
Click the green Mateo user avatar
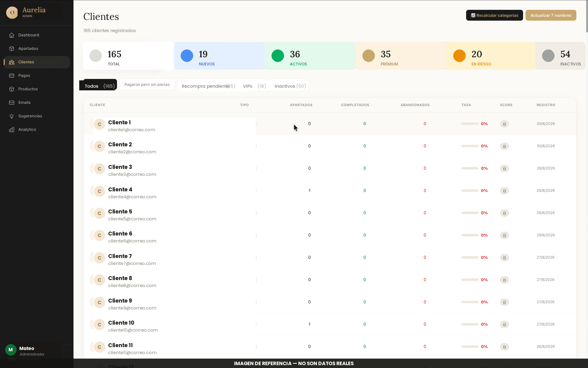coord(11,350)
